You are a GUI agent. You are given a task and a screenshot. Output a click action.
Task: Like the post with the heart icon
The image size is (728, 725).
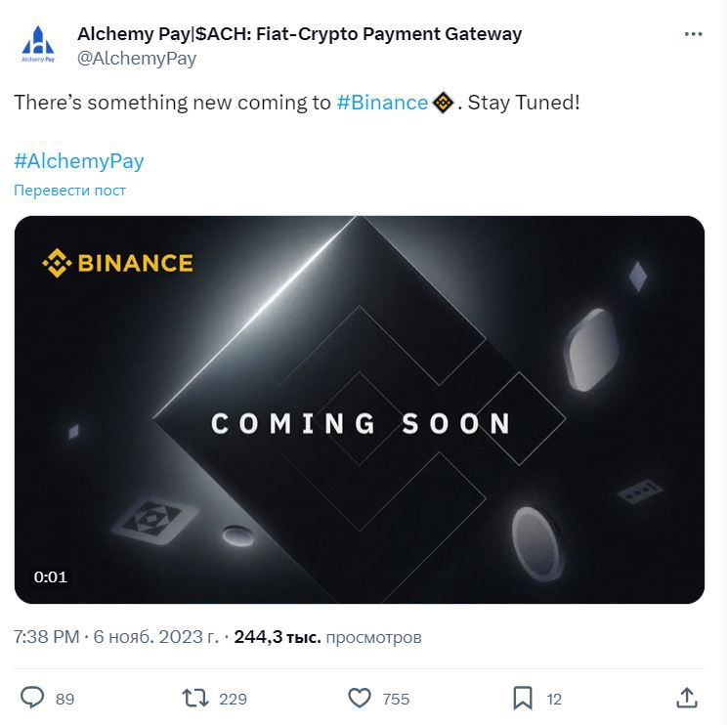[x=361, y=698]
